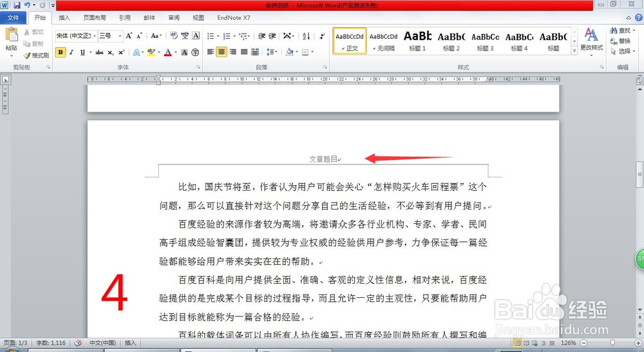Toggle Center alignment
Image resolution: width=644 pixels, height=352 pixels.
222,52
